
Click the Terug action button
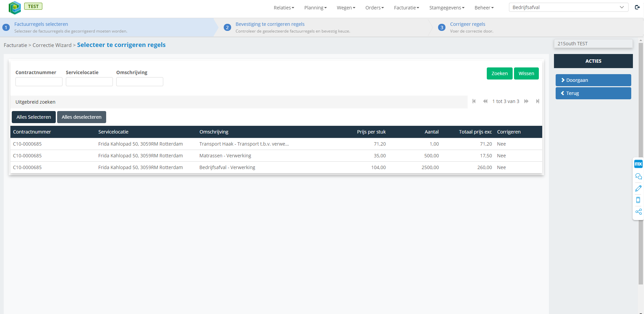tap(593, 93)
